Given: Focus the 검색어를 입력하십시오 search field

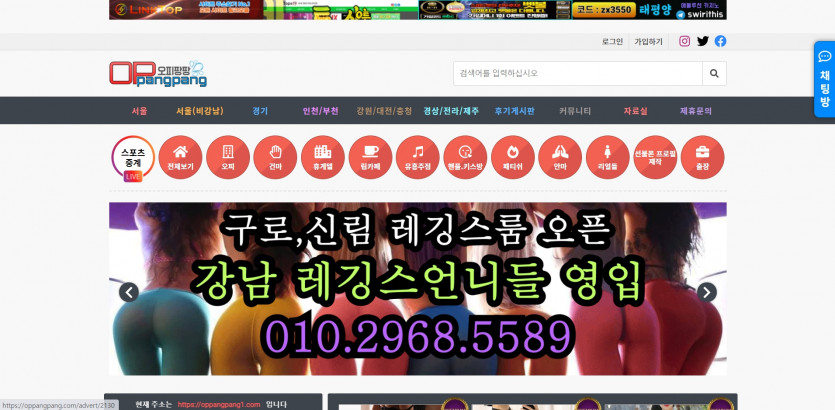Looking at the screenshot, I should point(577,73).
